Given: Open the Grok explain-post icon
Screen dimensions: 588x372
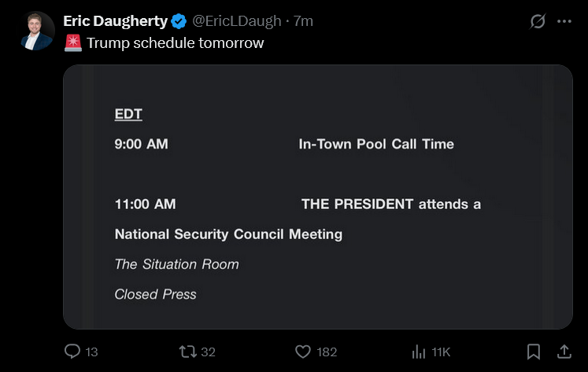Looking at the screenshot, I should pyautogui.click(x=538, y=21).
